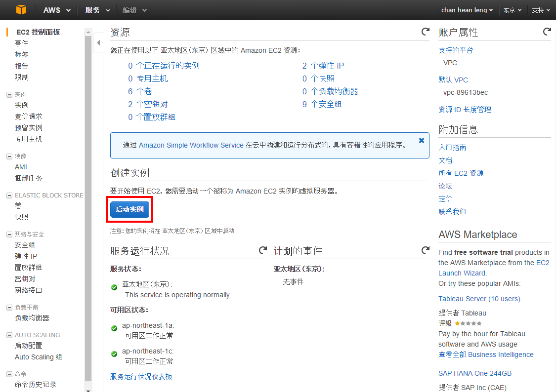Open 负载均衡器 in the sidebar
Image resolution: width=556 pixels, height=392 pixels.
point(32,318)
